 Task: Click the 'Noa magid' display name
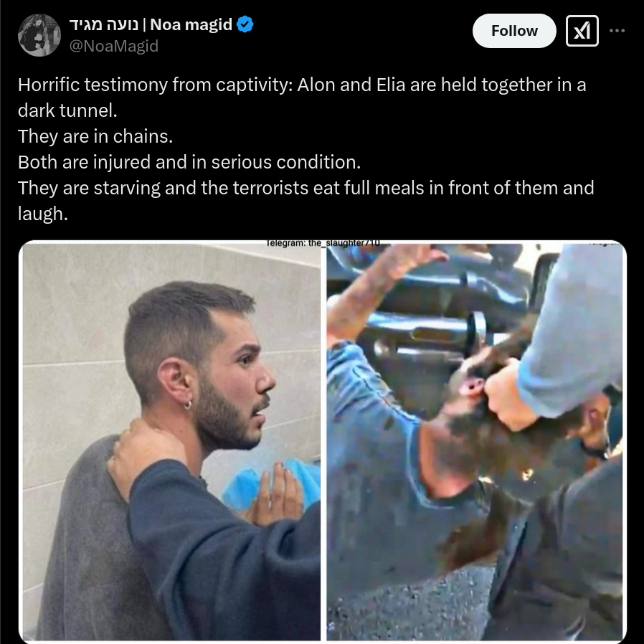pos(191,24)
